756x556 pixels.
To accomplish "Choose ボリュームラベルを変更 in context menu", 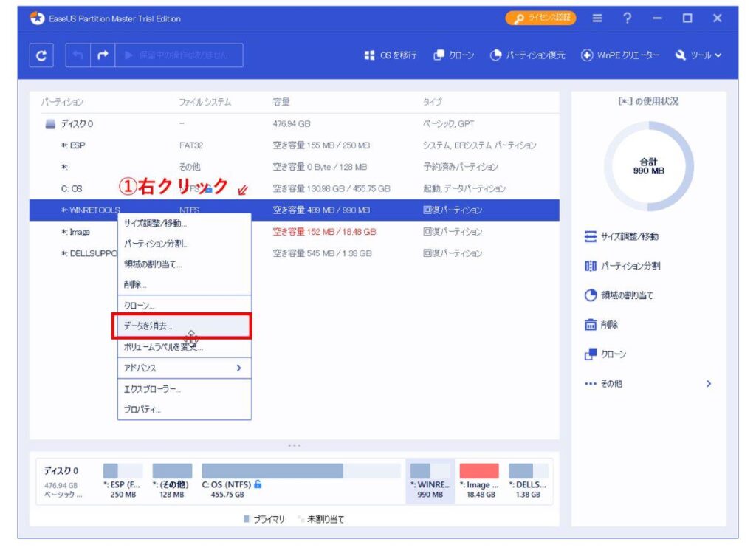I will point(184,347).
